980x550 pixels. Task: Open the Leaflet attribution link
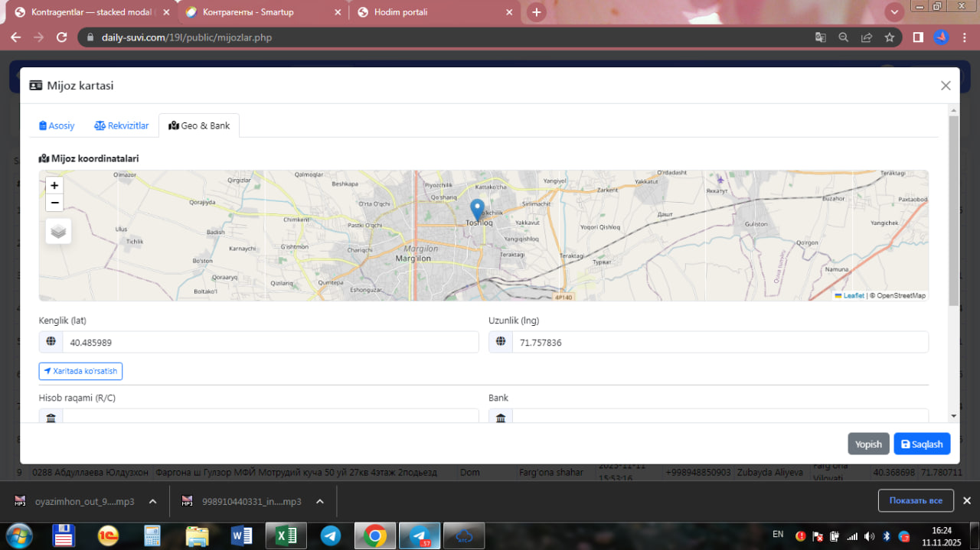coord(853,295)
